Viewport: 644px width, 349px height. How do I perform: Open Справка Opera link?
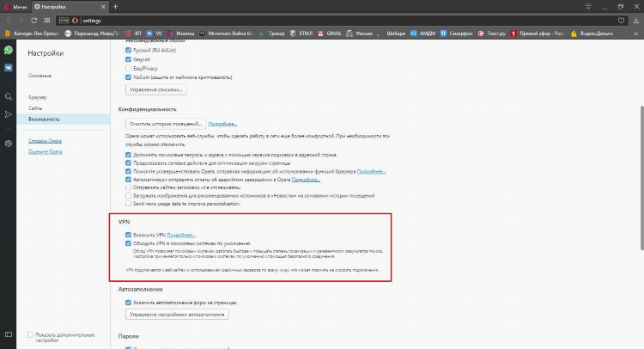point(46,141)
